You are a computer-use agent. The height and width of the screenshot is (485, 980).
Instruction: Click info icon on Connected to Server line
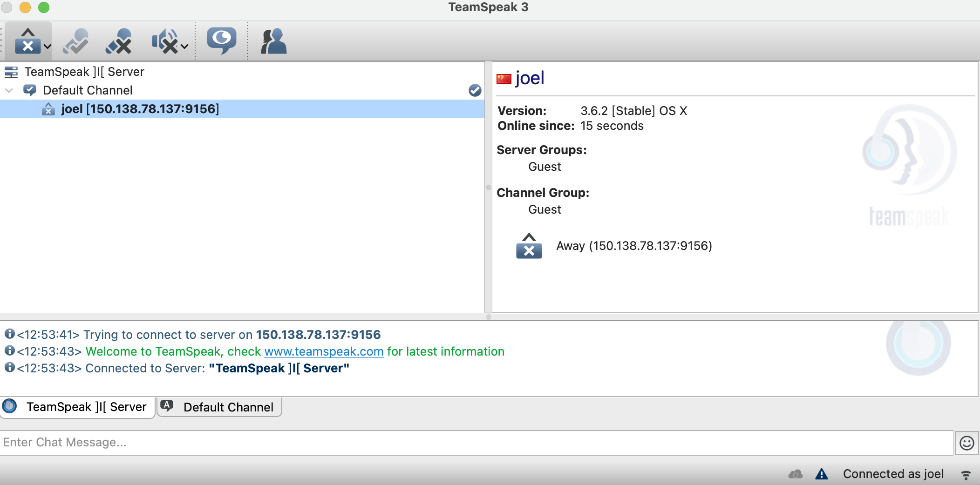pos(10,367)
